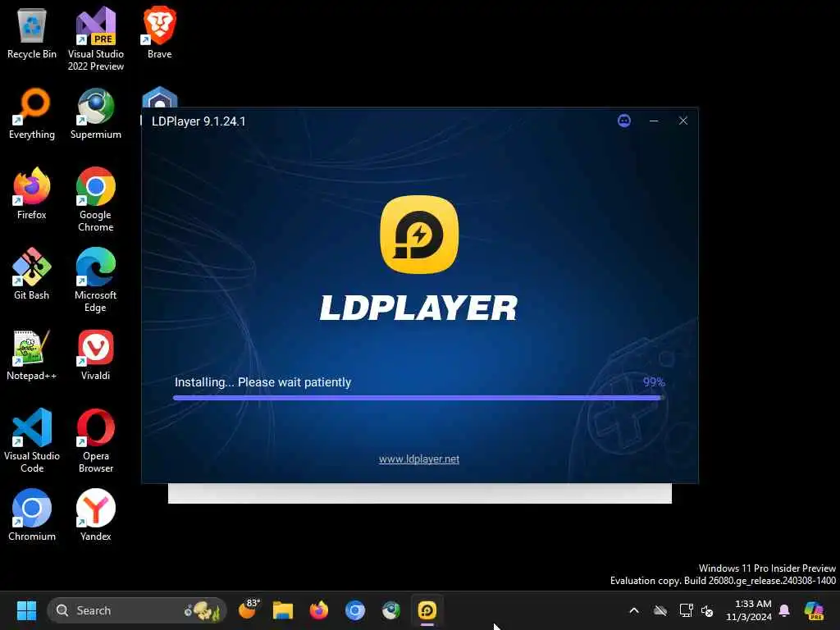
Task: Select the Everything search shortcut
Action: (32, 114)
